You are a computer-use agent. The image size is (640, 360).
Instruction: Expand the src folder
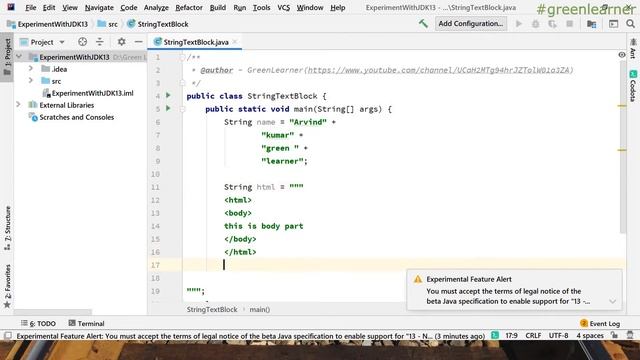tap(31, 80)
